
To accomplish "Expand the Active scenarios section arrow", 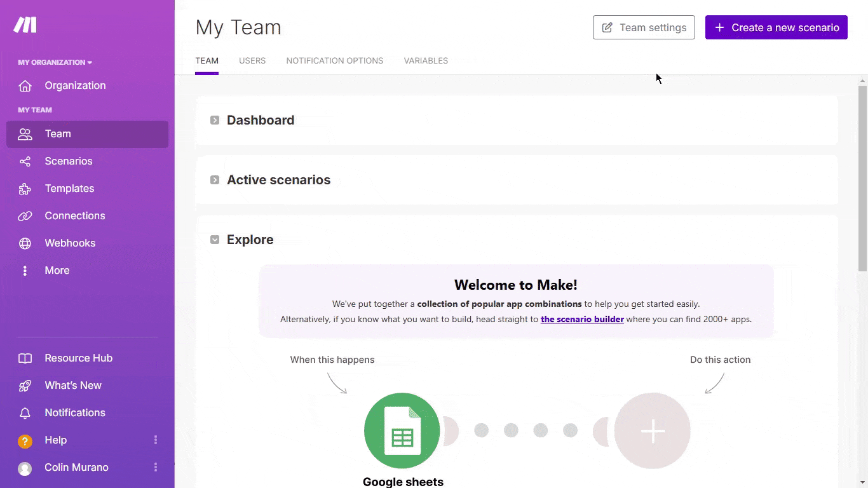I will tap(215, 180).
